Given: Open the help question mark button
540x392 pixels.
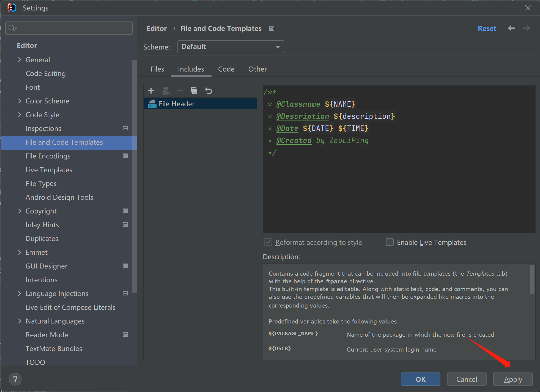Looking at the screenshot, I should tap(15, 379).
